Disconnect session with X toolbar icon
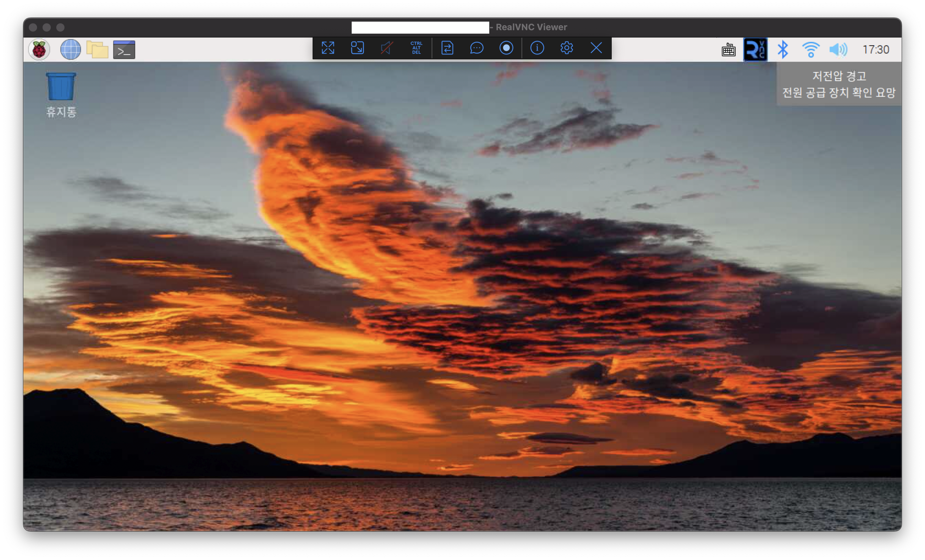This screenshot has width=925, height=560. (596, 48)
